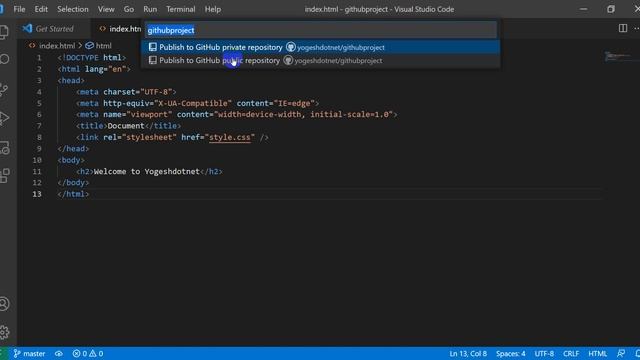Click the feedback icon in status bar

(x=621, y=353)
